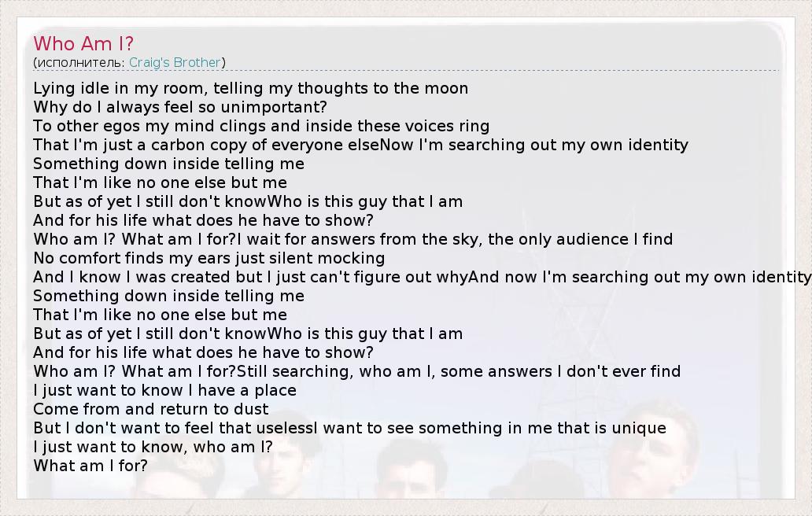Click the line containing 'answers from the sky'

[x=352, y=239]
